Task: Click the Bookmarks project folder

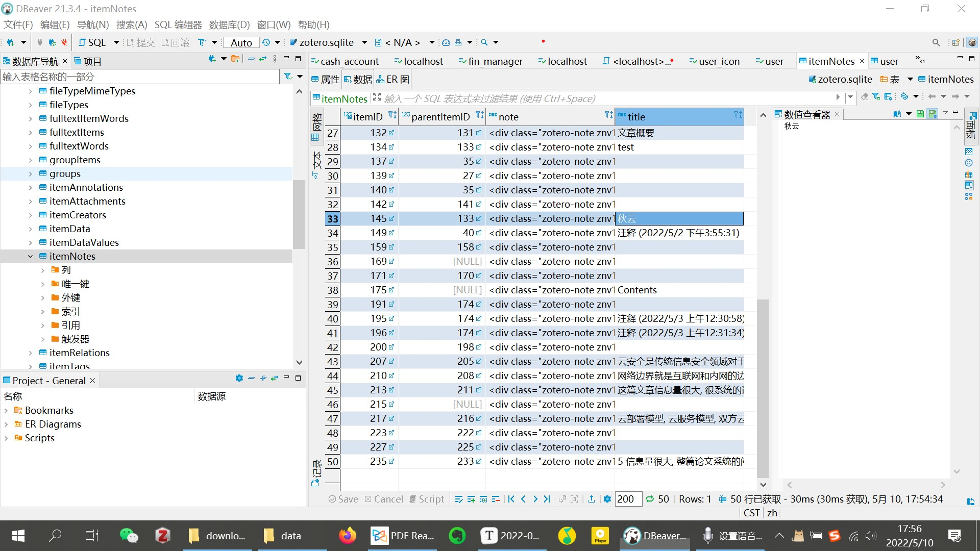Action: coord(49,410)
